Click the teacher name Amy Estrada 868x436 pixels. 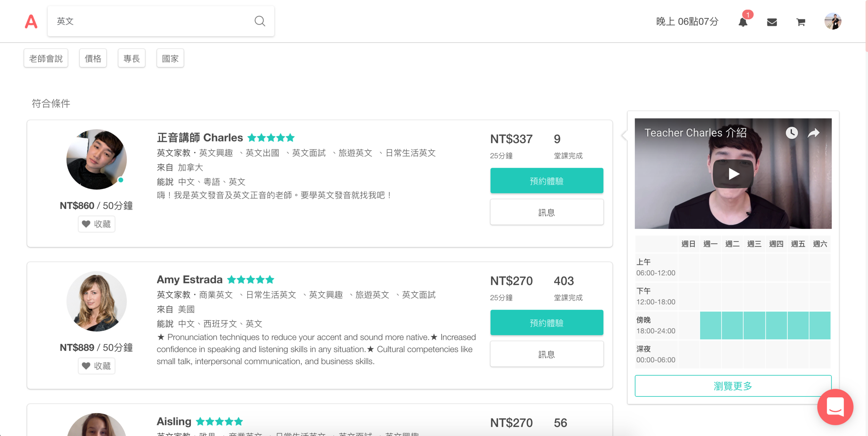(x=190, y=279)
